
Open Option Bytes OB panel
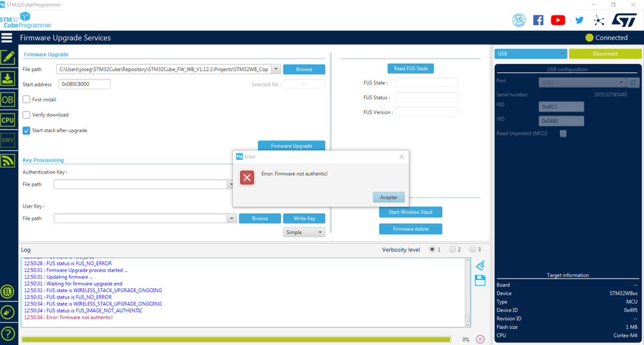(8, 99)
